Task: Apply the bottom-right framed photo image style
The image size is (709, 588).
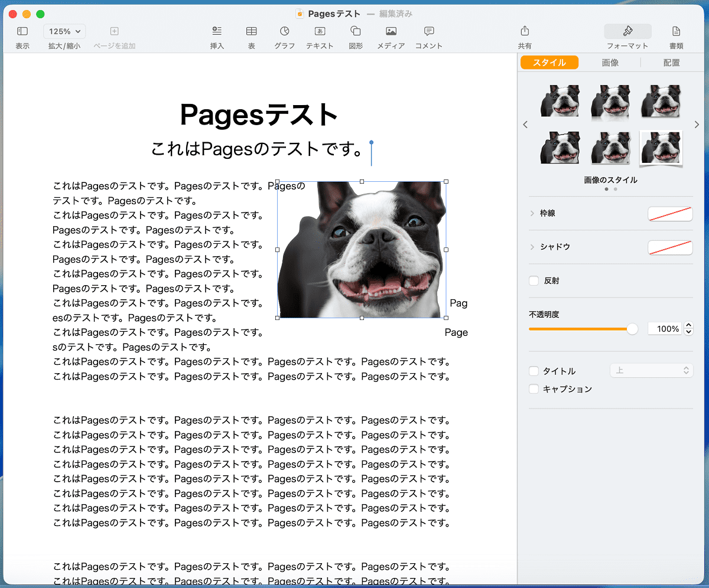Action: point(661,148)
